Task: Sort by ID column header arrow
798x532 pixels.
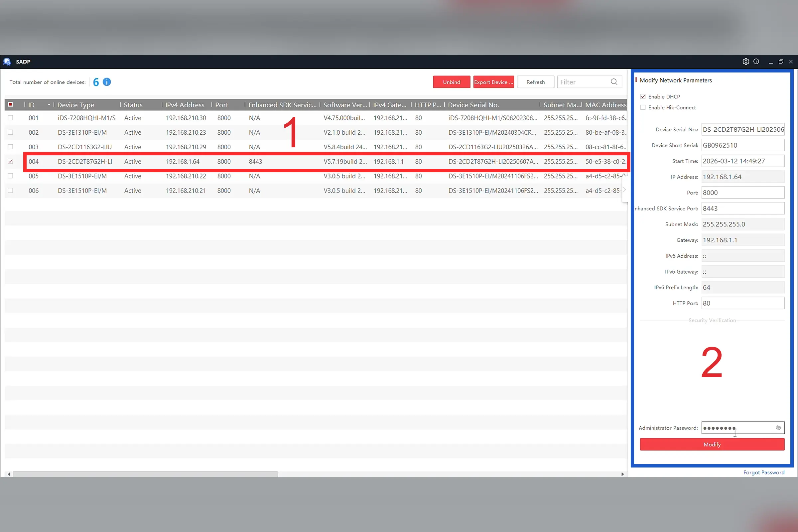Action: click(49, 105)
